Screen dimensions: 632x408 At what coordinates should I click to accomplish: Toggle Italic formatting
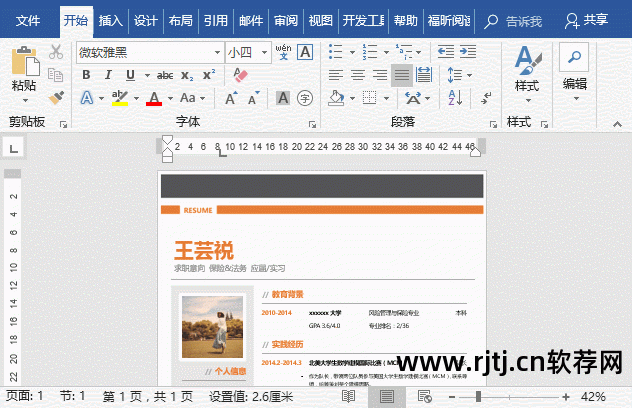pyautogui.click(x=108, y=75)
